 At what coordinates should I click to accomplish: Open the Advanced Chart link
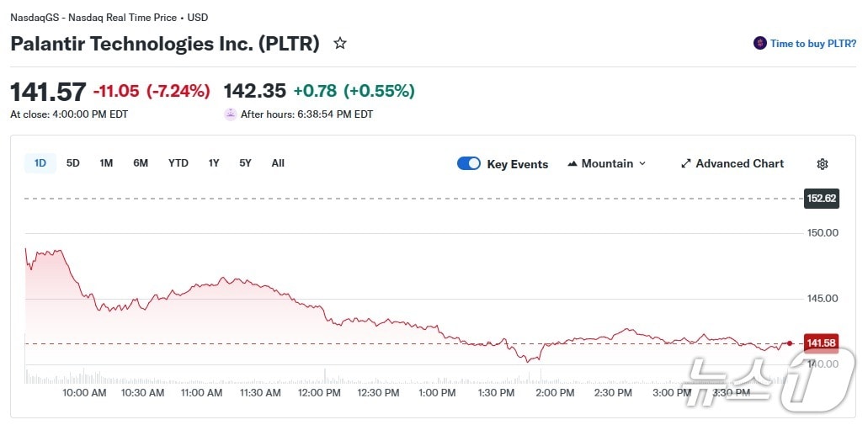(739, 163)
